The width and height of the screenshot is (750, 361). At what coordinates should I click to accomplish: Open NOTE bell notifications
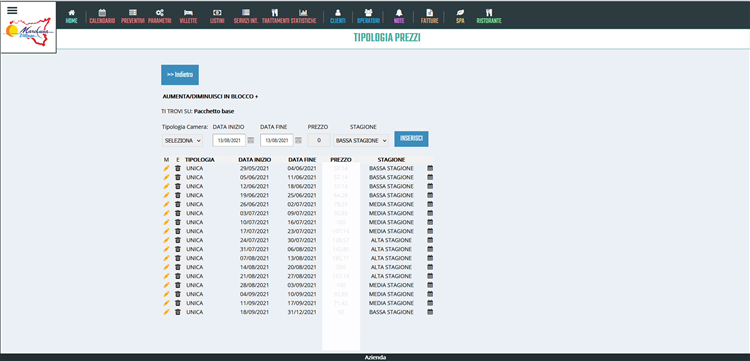click(399, 17)
